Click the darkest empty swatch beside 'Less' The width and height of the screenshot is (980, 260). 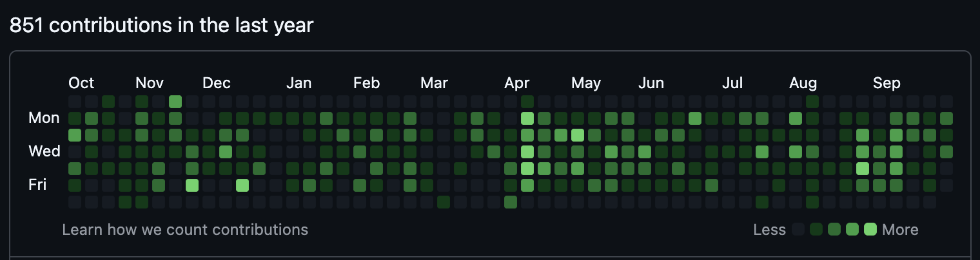tap(798, 229)
